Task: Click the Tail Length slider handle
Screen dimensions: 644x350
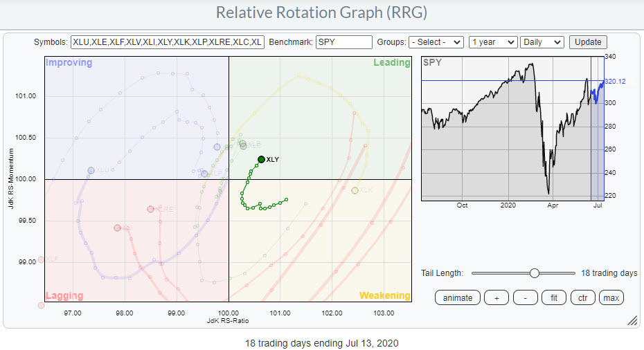Action: (534, 273)
